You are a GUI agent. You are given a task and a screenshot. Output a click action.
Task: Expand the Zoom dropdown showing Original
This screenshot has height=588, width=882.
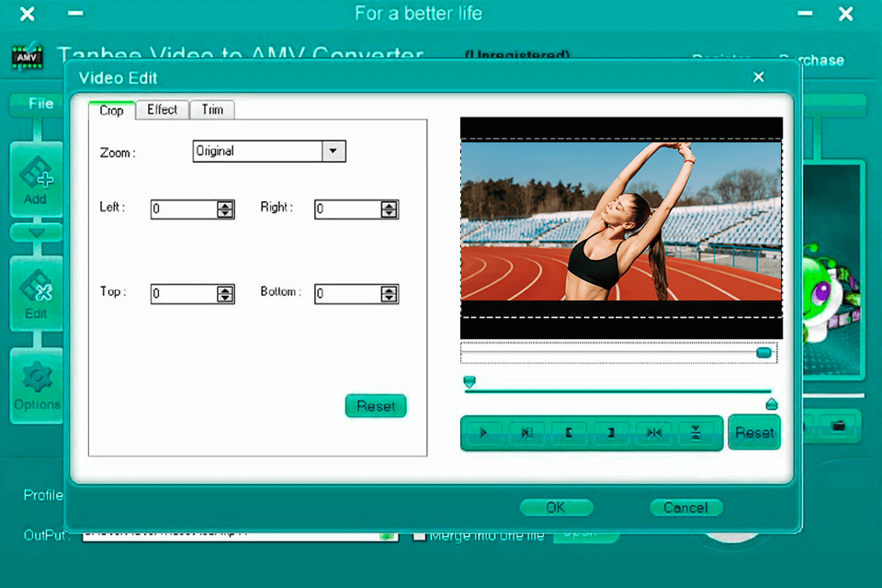pyautogui.click(x=334, y=152)
